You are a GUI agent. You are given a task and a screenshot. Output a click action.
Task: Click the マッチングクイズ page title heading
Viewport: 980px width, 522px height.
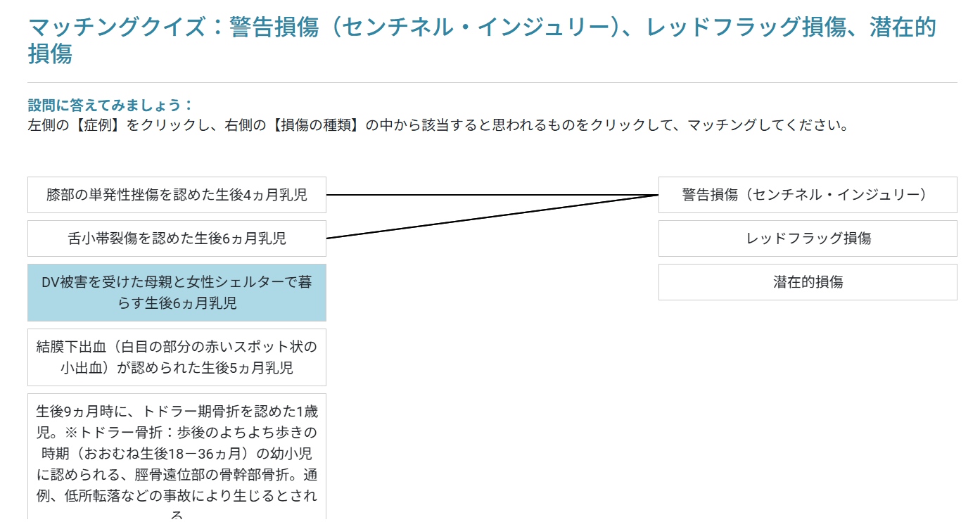point(482,40)
